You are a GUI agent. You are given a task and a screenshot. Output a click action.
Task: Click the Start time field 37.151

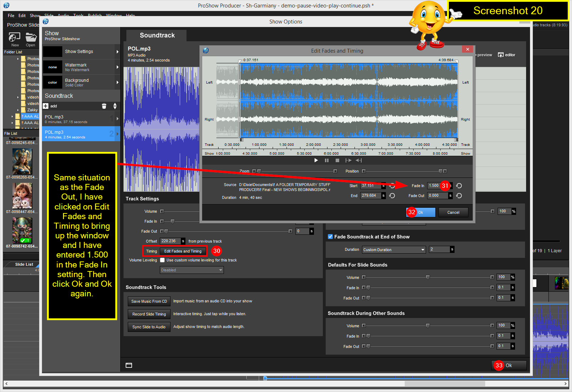[371, 186]
